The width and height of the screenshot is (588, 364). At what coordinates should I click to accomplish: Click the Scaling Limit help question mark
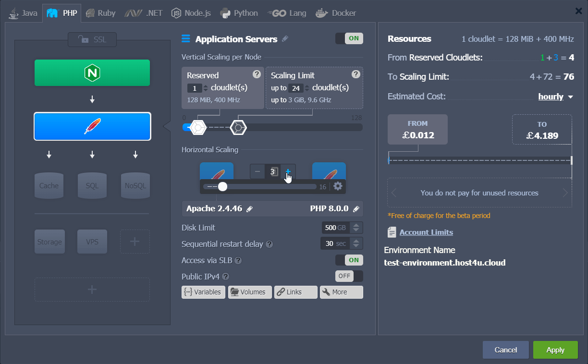coord(356,74)
